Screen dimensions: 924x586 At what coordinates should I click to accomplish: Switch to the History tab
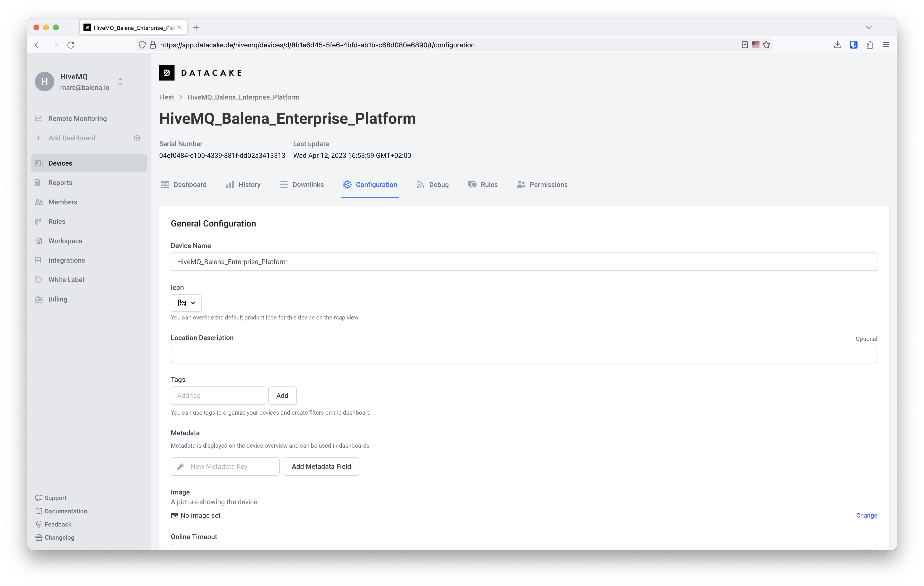point(249,185)
